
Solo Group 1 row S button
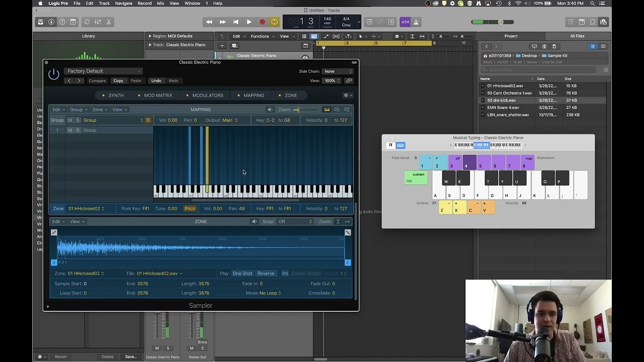click(x=77, y=130)
